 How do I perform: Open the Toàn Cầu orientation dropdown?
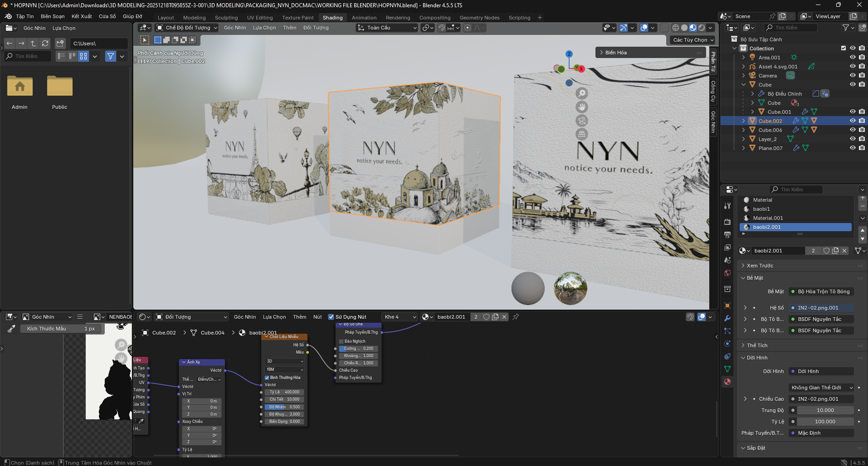point(387,28)
